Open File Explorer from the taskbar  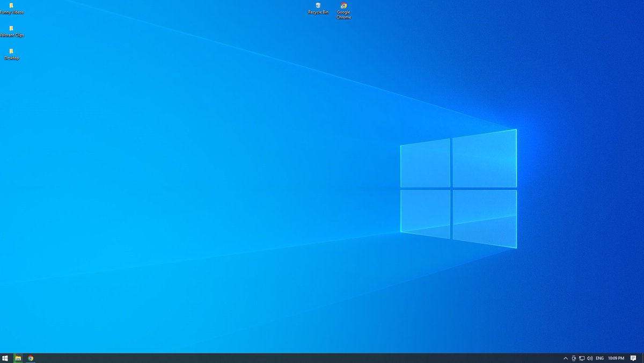point(18,358)
